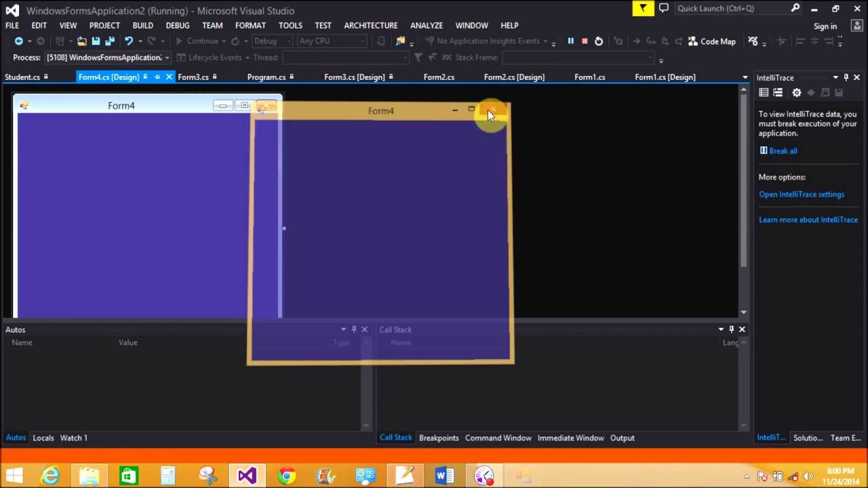Screen dimensions: 868x488
Task: Click the Sign in link
Action: coord(825,26)
